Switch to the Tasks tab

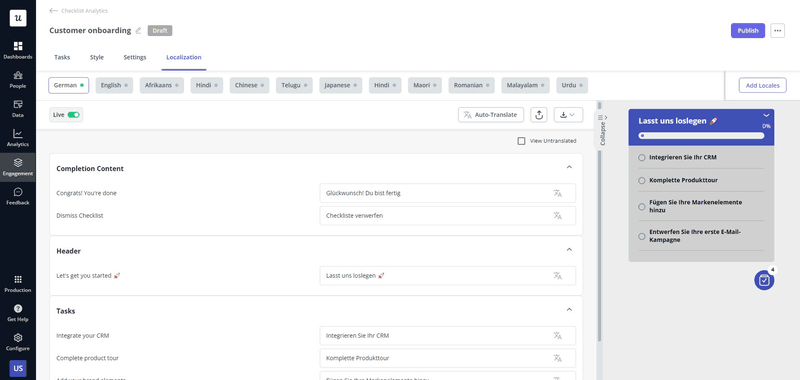pos(62,58)
